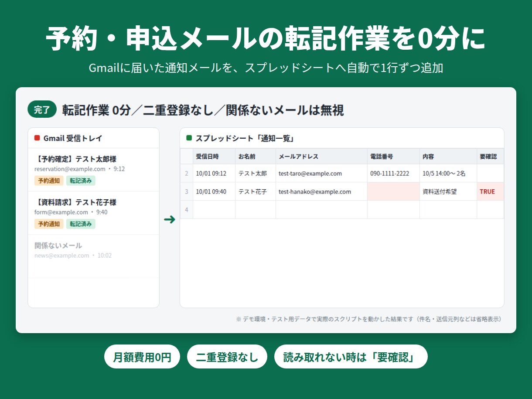The height and width of the screenshot is (399, 532).
Task: Select row number 2 header
Action: tap(187, 173)
